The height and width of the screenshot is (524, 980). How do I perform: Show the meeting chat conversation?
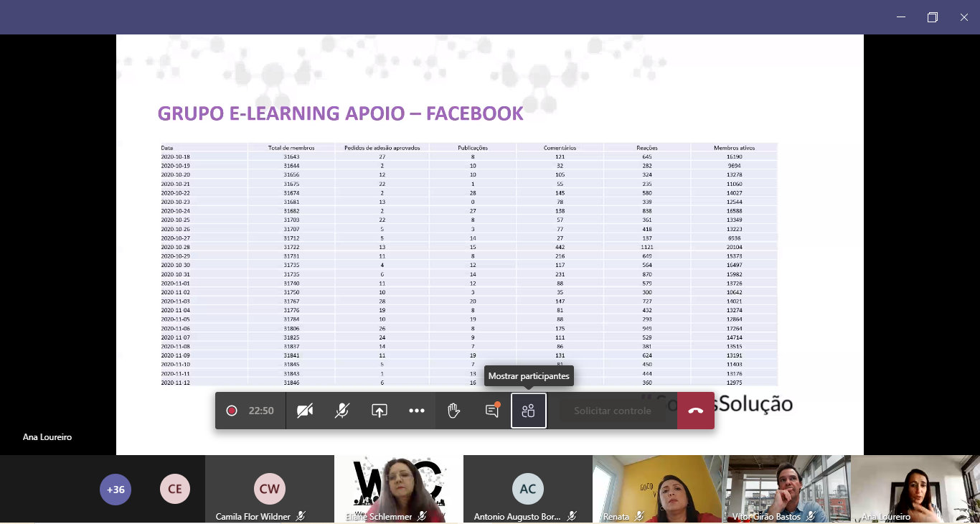[x=491, y=411]
